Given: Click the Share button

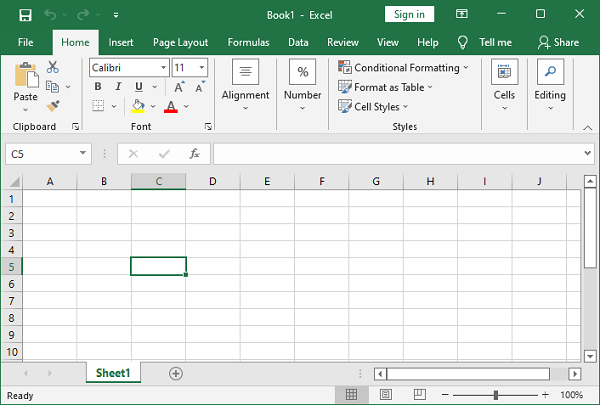Looking at the screenshot, I should coord(558,43).
